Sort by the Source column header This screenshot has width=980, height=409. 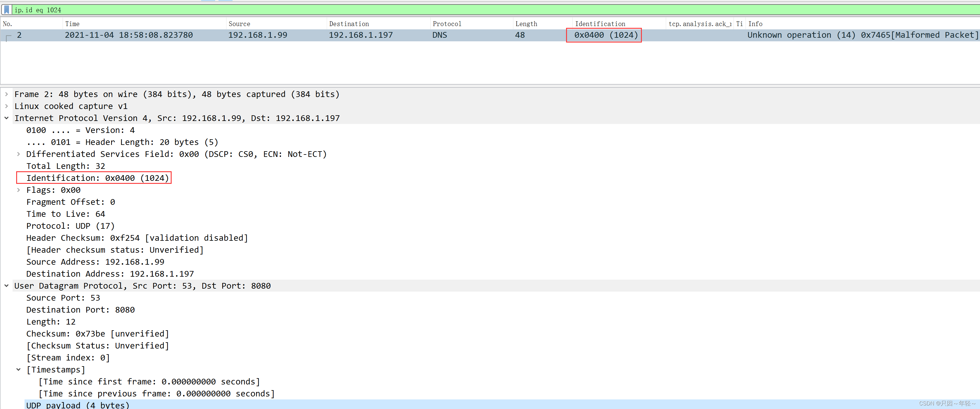(x=239, y=24)
